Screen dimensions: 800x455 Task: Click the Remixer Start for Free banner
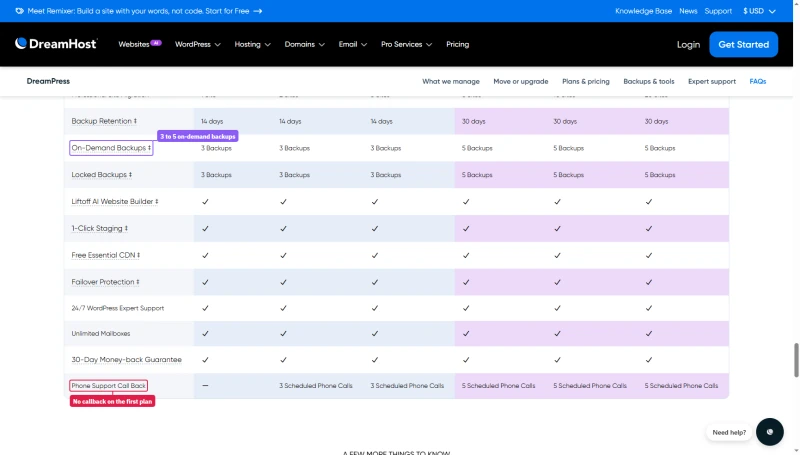click(x=138, y=11)
